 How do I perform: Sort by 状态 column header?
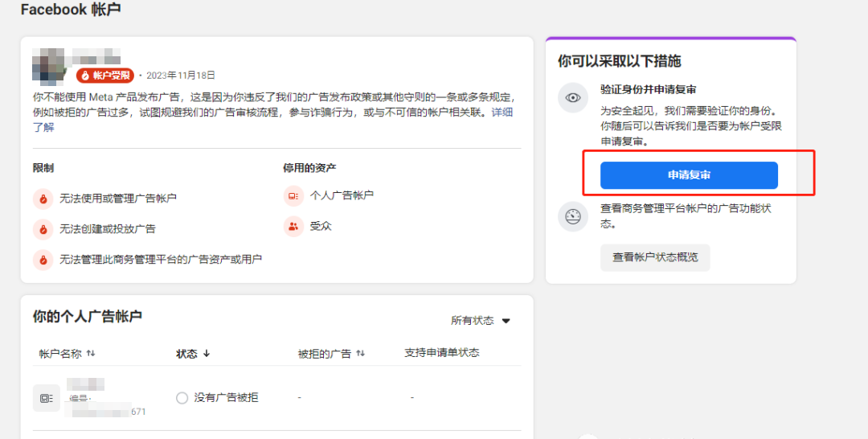(193, 353)
